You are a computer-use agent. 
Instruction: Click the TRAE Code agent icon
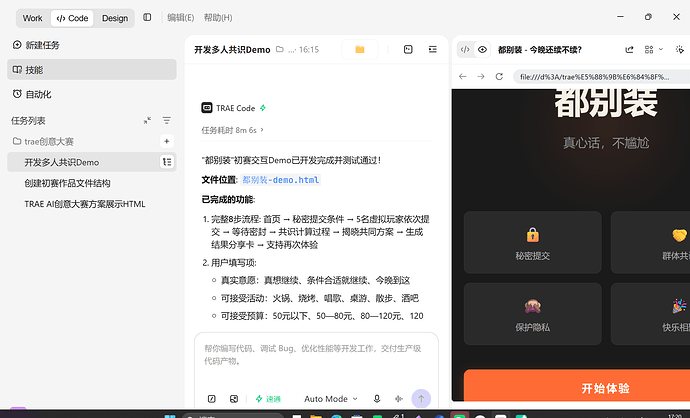[x=207, y=108]
